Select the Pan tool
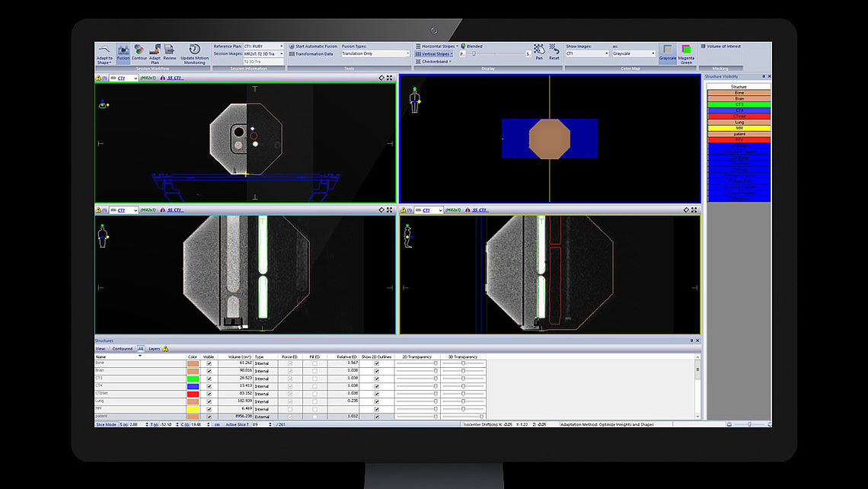 [538, 50]
